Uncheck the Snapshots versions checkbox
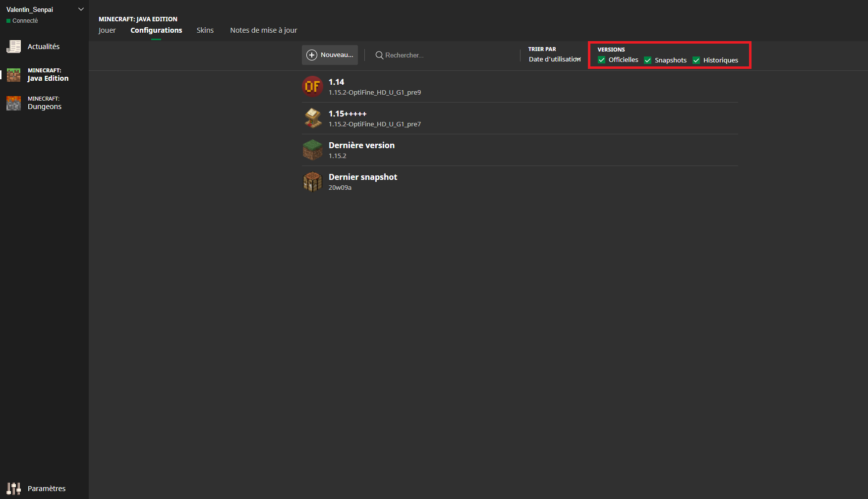868x499 pixels. point(647,60)
